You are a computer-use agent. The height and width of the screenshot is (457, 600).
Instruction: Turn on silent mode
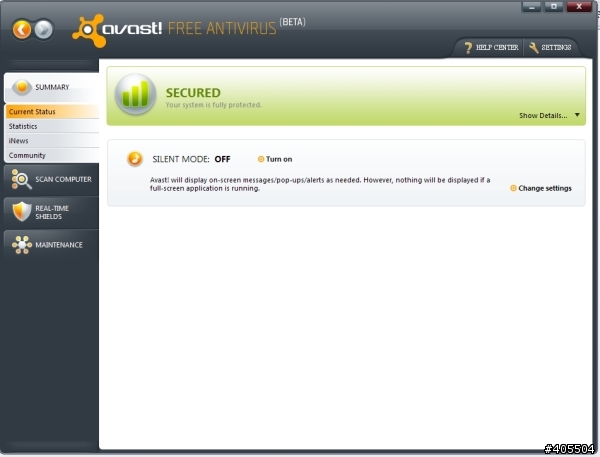click(x=275, y=159)
